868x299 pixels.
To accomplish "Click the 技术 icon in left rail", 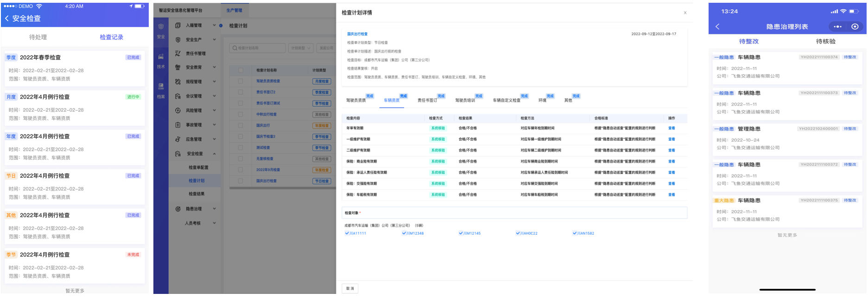I will tap(161, 57).
